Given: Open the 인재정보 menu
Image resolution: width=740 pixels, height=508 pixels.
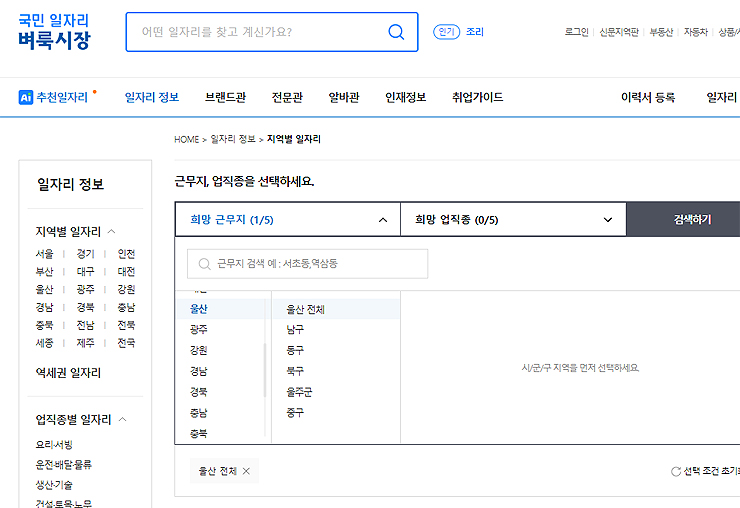Looking at the screenshot, I should [405, 97].
